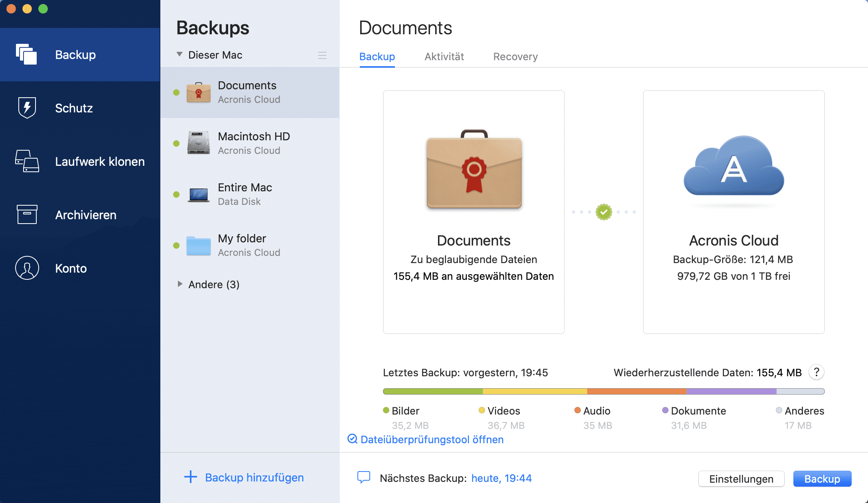The width and height of the screenshot is (868, 503).
Task: Click the help question mark icon
Action: 816,372
